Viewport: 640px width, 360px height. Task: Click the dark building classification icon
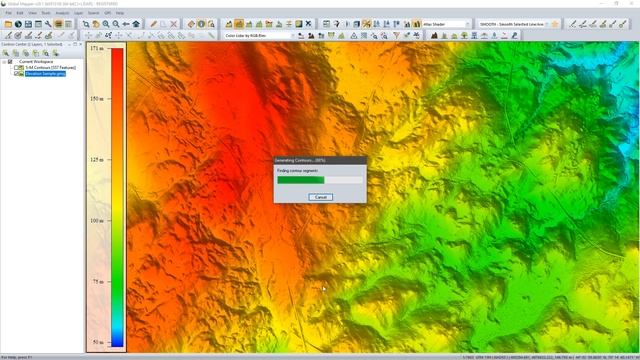434,36
